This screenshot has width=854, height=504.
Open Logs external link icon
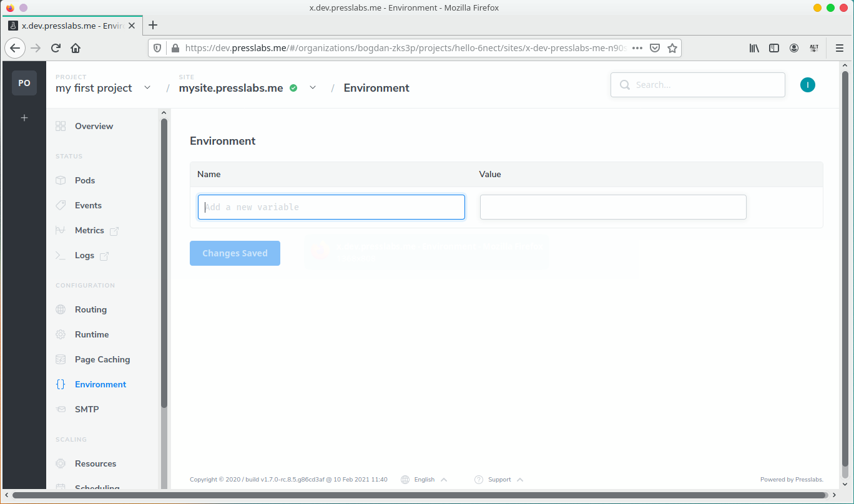tap(104, 256)
